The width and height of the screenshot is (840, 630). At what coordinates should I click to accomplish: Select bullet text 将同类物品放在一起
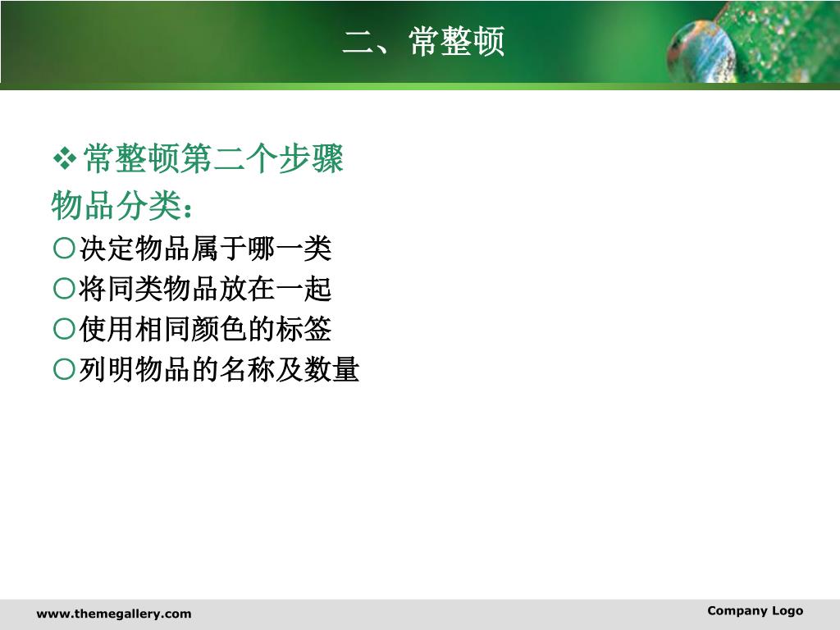click(206, 289)
